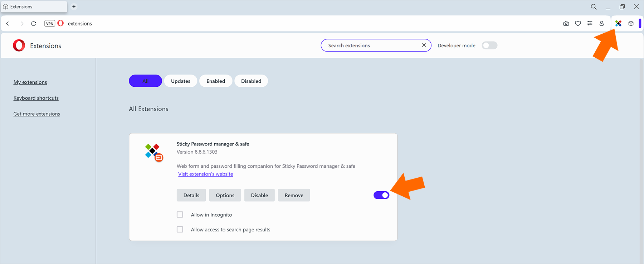
Task: Click the Remove button
Action: point(294,195)
